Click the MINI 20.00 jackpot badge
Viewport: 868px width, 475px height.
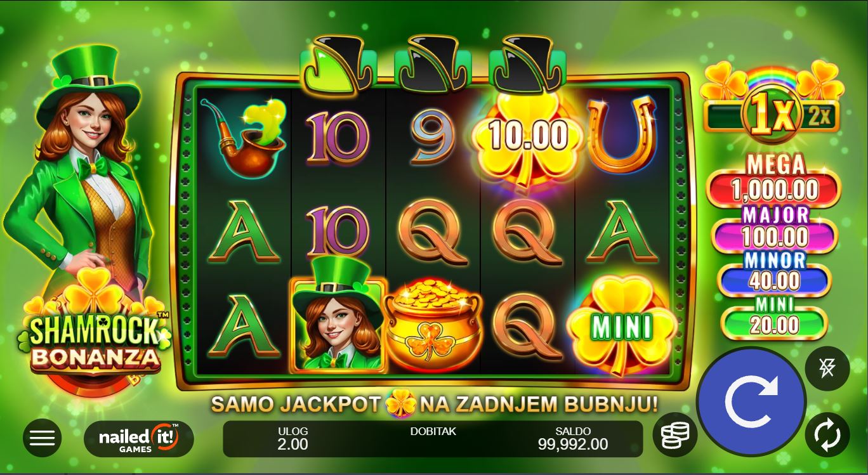[774, 318]
